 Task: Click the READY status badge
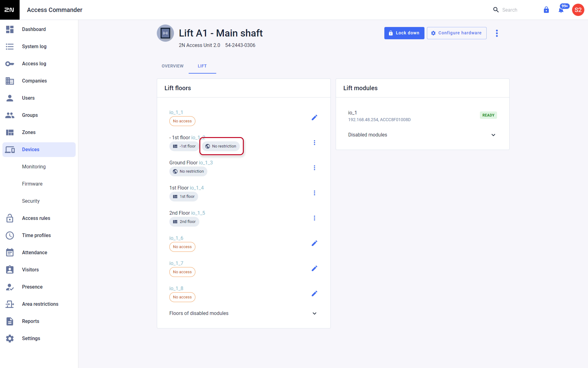tap(488, 115)
